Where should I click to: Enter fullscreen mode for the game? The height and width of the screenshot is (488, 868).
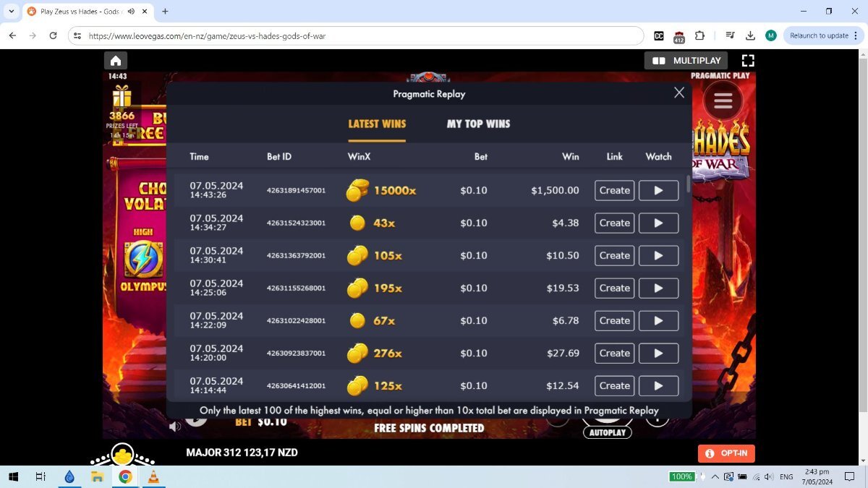pyautogui.click(x=748, y=61)
